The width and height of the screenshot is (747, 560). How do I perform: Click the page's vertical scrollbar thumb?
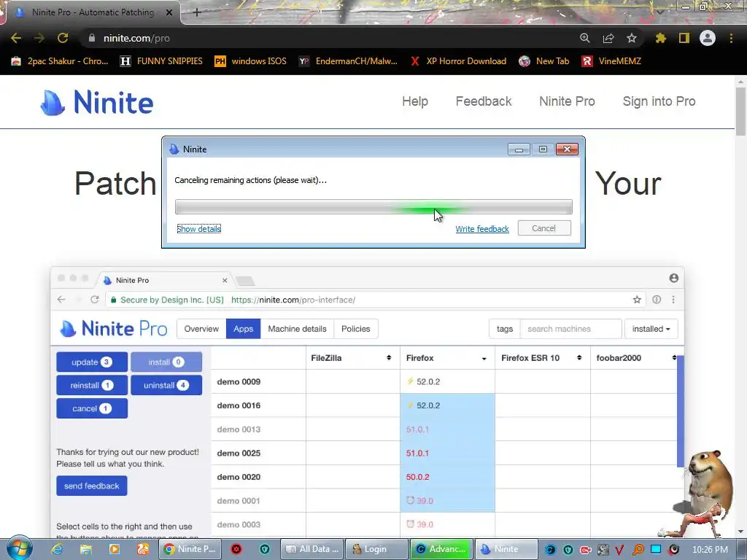click(741, 112)
